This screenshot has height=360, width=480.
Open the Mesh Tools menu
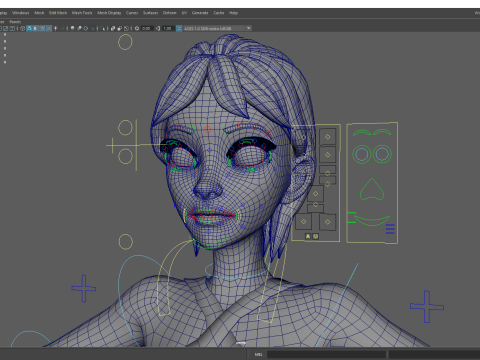pyautogui.click(x=82, y=13)
